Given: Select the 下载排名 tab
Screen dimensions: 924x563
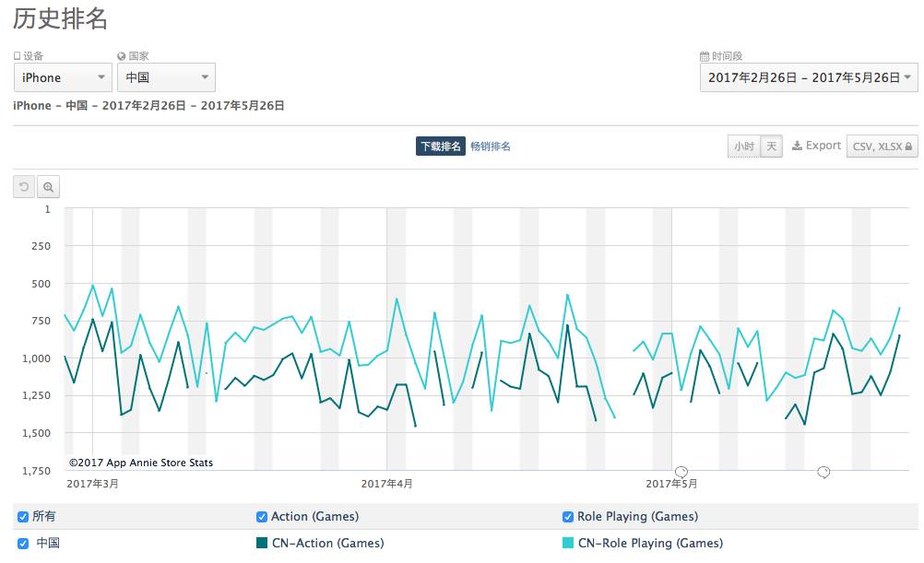Looking at the screenshot, I should pyautogui.click(x=441, y=147).
